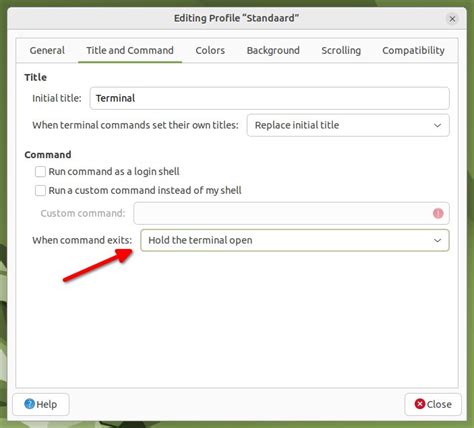Switch to the Compatibility tab
Viewport: 474px width, 428px height.
point(413,50)
